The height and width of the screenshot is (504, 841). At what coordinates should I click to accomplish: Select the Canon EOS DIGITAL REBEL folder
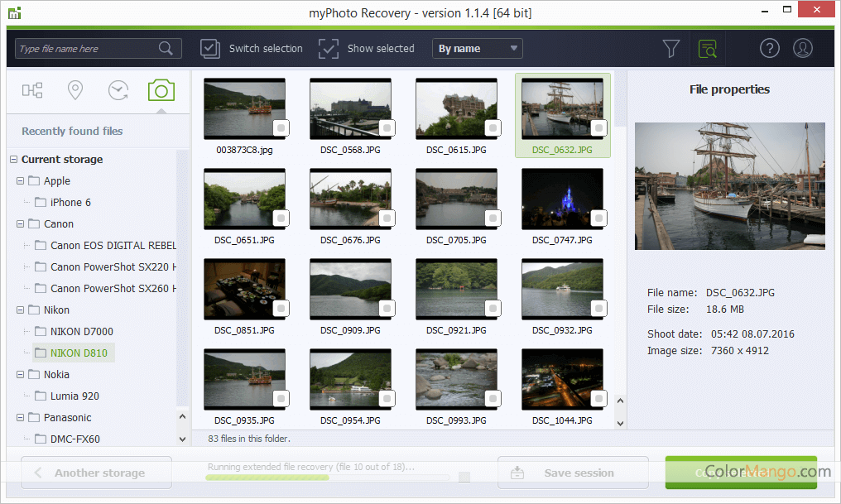click(x=105, y=245)
